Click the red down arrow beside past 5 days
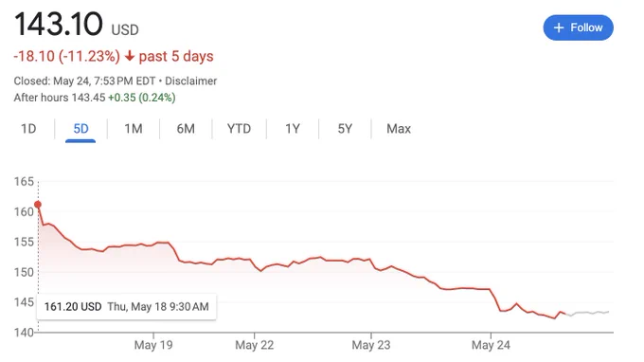Viewport: 644px width, 362px height. (x=130, y=56)
